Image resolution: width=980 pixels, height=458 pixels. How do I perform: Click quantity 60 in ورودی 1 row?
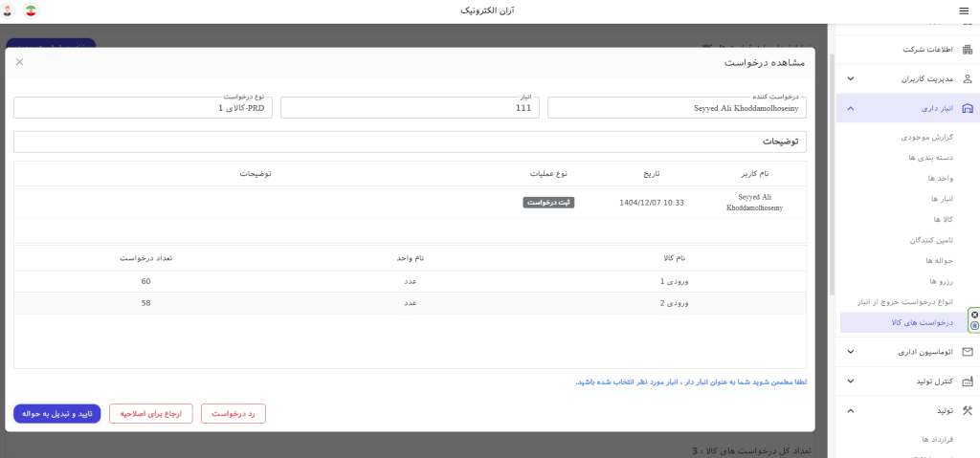click(146, 282)
